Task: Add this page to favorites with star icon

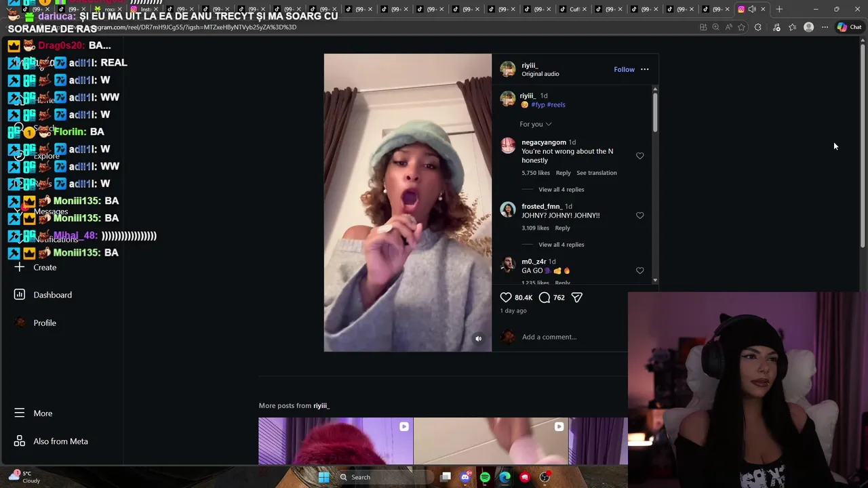Action: tap(741, 27)
